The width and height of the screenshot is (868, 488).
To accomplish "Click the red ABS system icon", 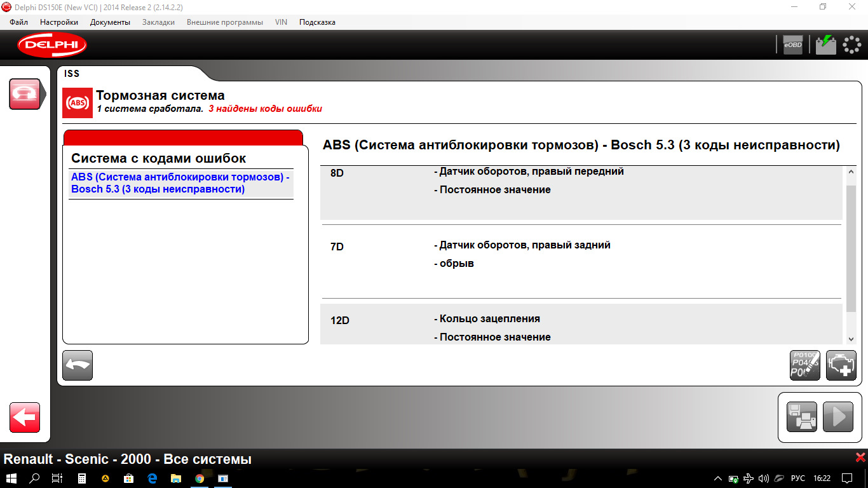I will 78,103.
